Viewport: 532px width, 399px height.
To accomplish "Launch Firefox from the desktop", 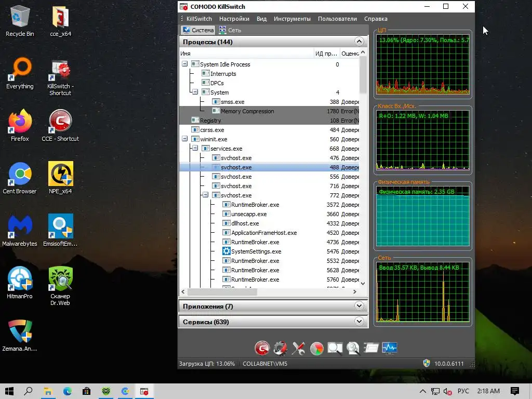I will [20, 126].
